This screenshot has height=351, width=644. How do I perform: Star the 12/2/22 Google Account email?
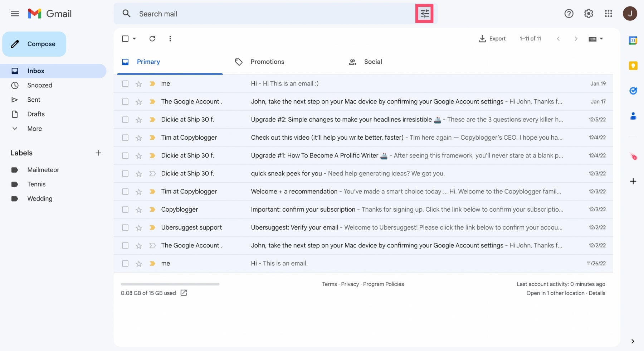click(x=139, y=246)
